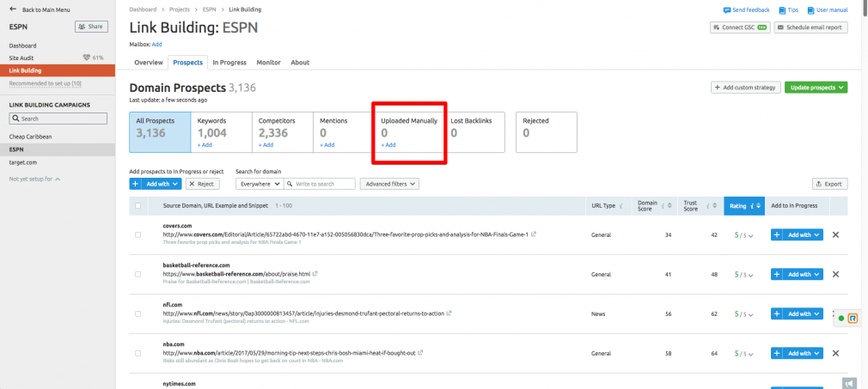Click the campaign Search field in sidebar
This screenshot has height=389, width=868.
pyautogui.click(x=58, y=119)
